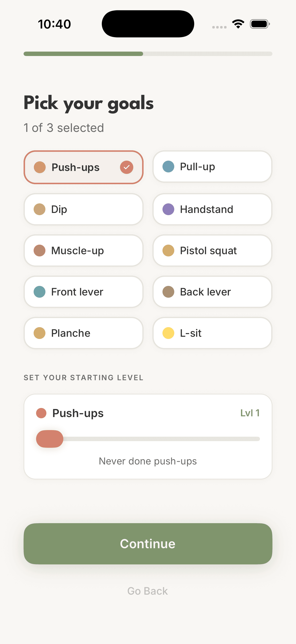This screenshot has height=644, width=296.
Task: Click the yellow dot icon beside L-sit
Action: [x=169, y=333]
